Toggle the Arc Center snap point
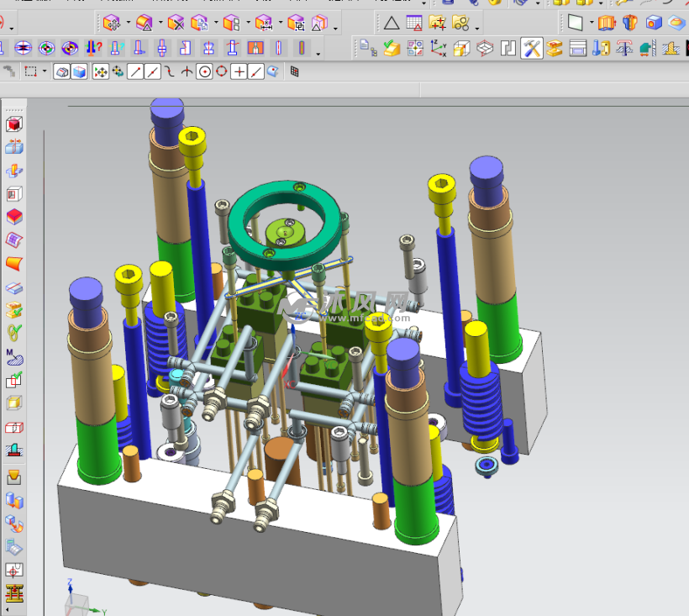The image size is (689, 616). tap(204, 72)
